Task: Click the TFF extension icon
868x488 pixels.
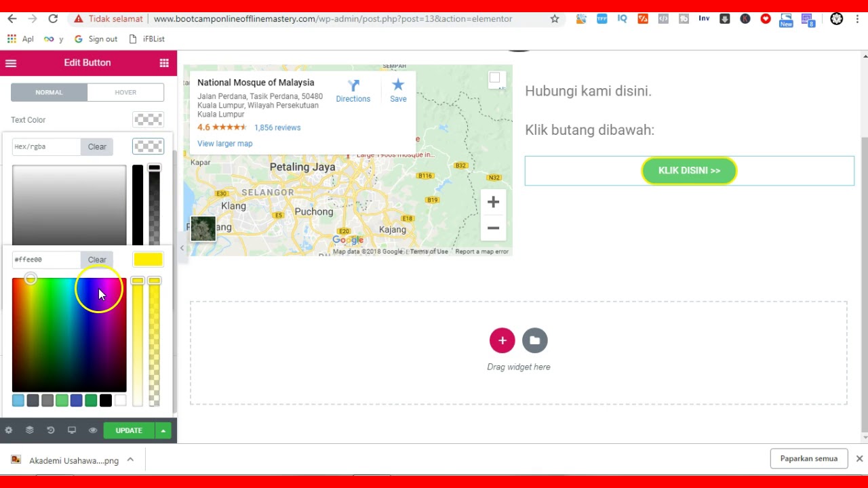Action: [601, 19]
